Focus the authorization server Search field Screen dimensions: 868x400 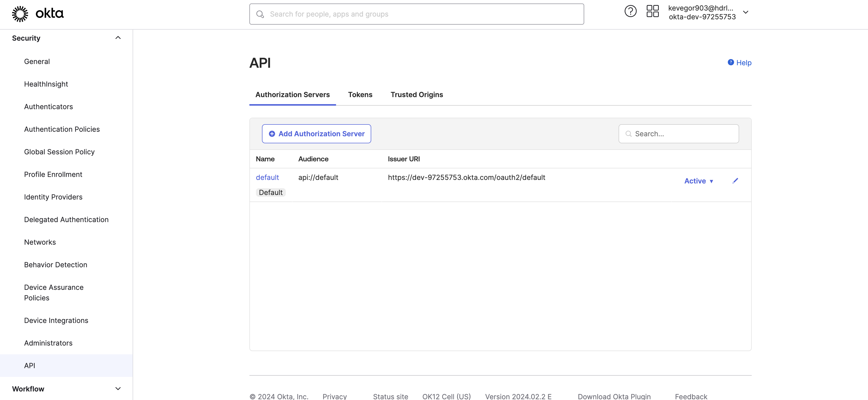[679, 134]
